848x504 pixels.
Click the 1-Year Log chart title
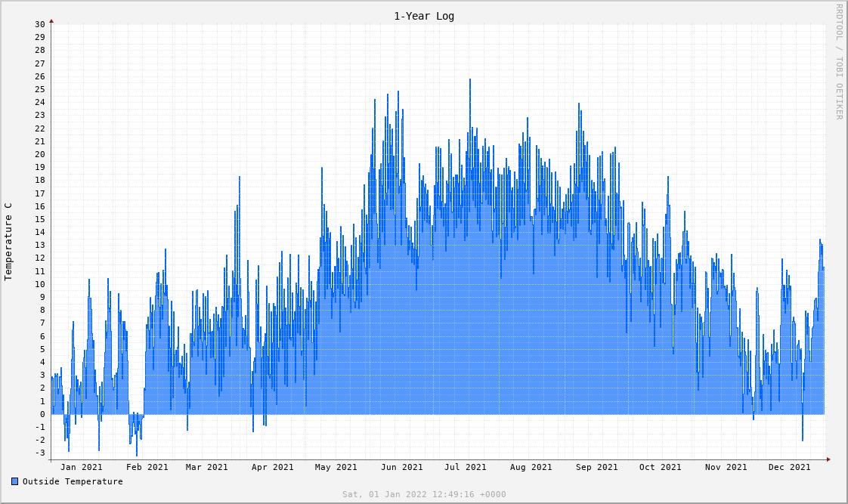point(424,16)
